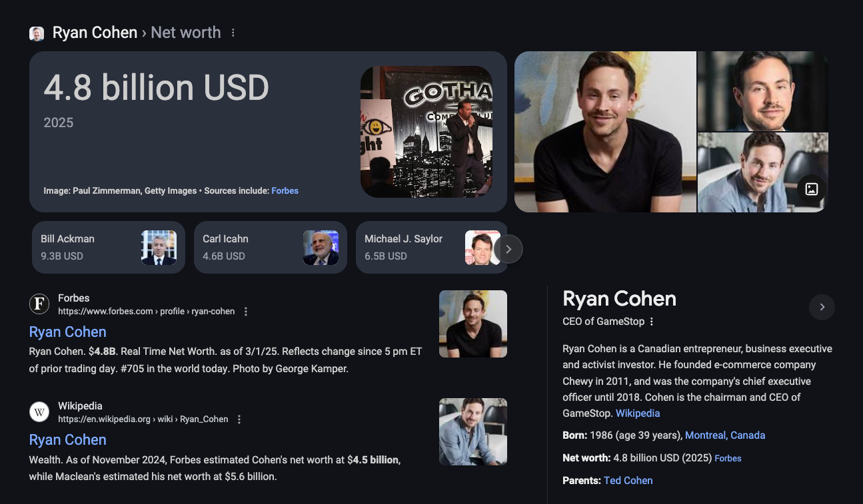Click Ryan Cohen small avatar in header
The image size is (863, 504).
click(37, 33)
